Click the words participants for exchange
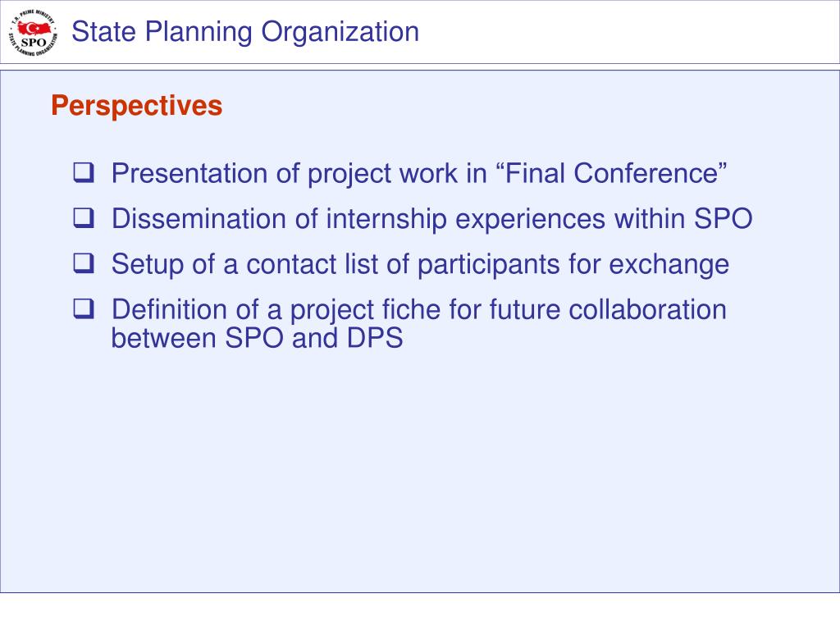 (x=573, y=265)
